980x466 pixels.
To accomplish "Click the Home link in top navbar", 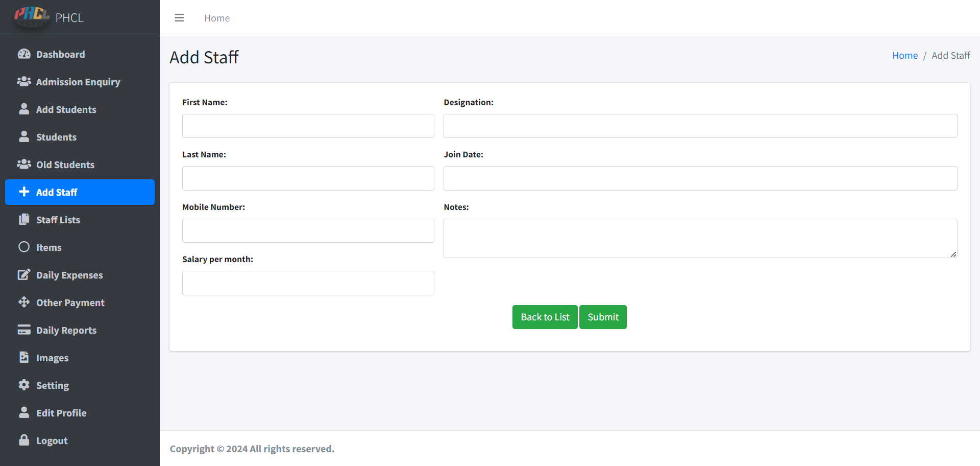I will click(x=217, y=18).
